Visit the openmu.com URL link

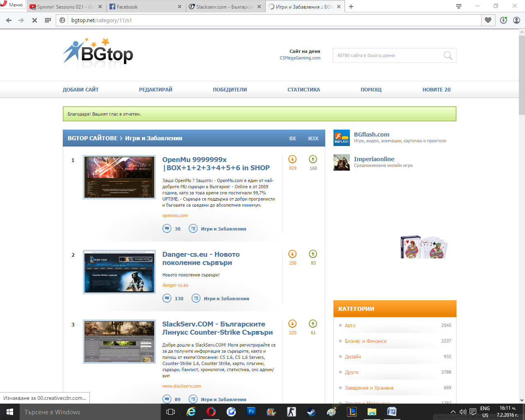point(175,215)
